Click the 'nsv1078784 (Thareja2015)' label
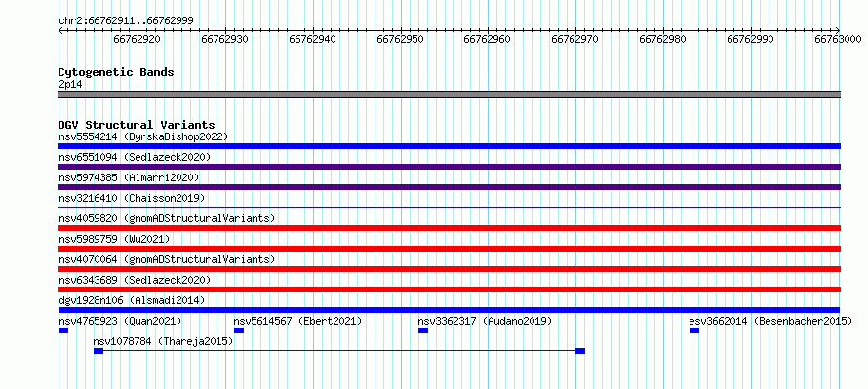 click(x=163, y=341)
